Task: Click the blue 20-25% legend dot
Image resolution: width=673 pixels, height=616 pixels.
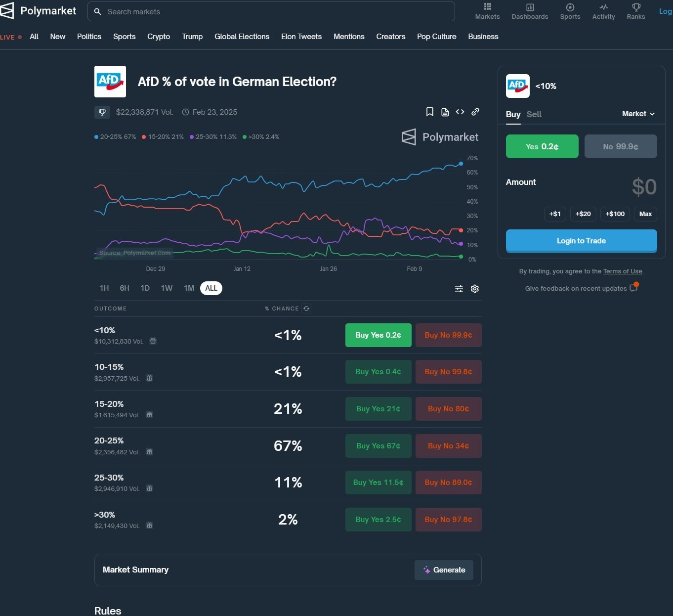Action: click(x=96, y=137)
